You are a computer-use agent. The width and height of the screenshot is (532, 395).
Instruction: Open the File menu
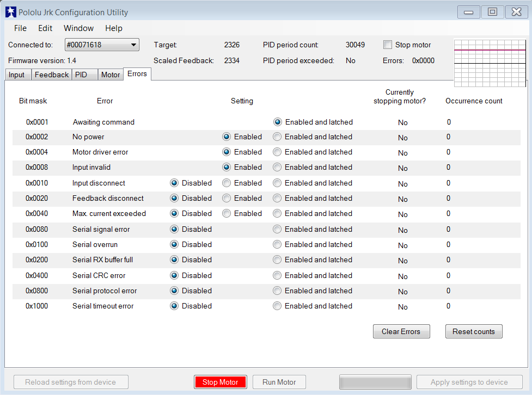coord(20,28)
